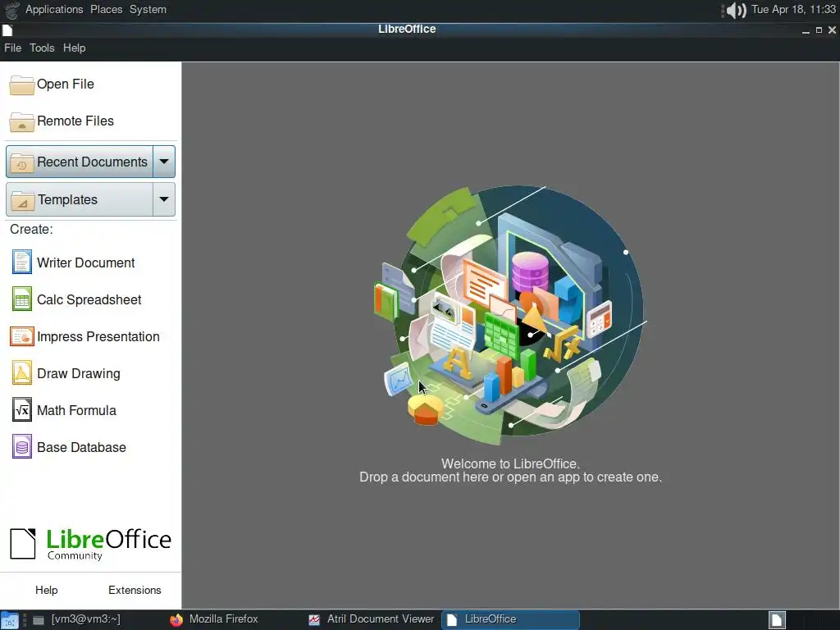840x630 pixels.
Task: Click the Writer Document icon
Action: pos(22,262)
